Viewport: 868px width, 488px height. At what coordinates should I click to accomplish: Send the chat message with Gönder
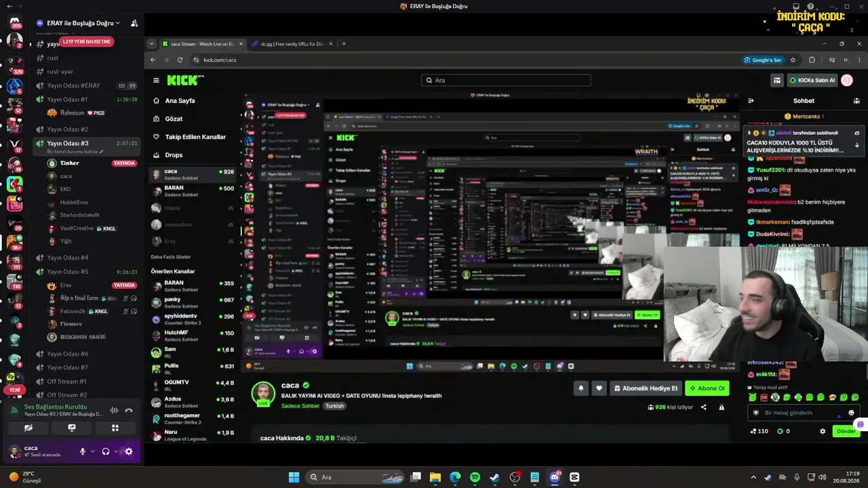click(846, 431)
